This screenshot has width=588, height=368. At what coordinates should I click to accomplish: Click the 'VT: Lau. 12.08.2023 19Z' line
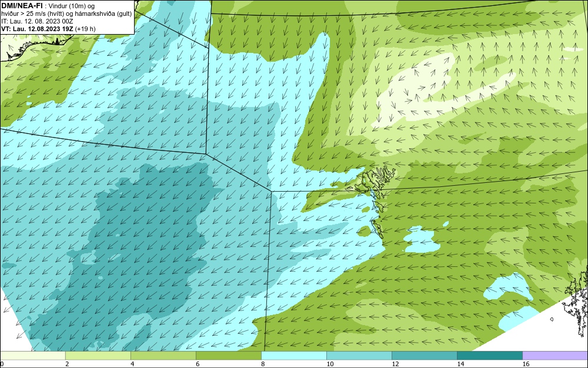(38, 28)
